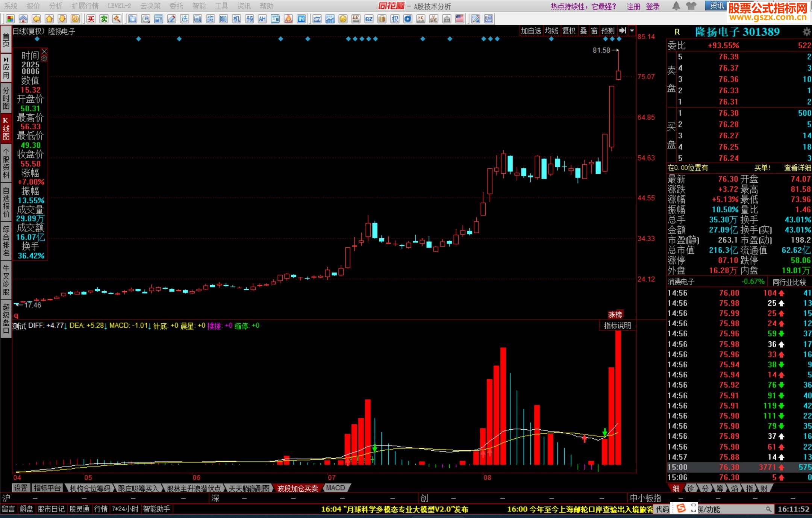Toggle 复权 price adjustment mode
812x518 pixels.
[569, 31]
